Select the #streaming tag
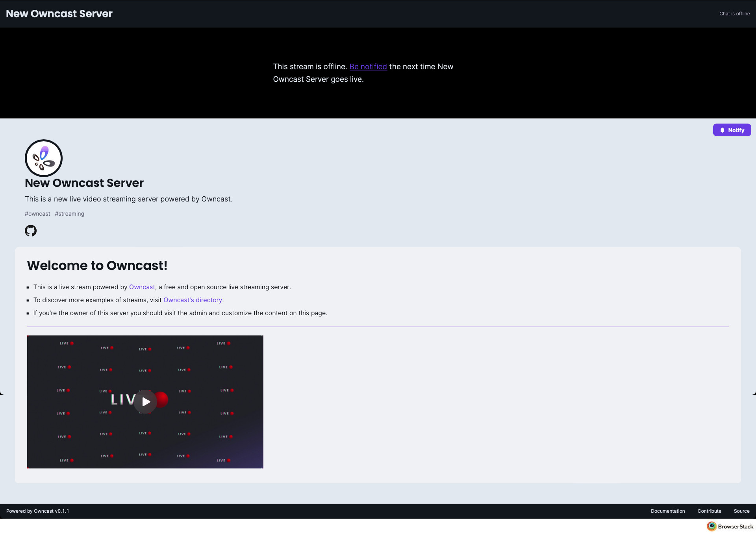Image resolution: width=756 pixels, height=534 pixels. pos(70,214)
